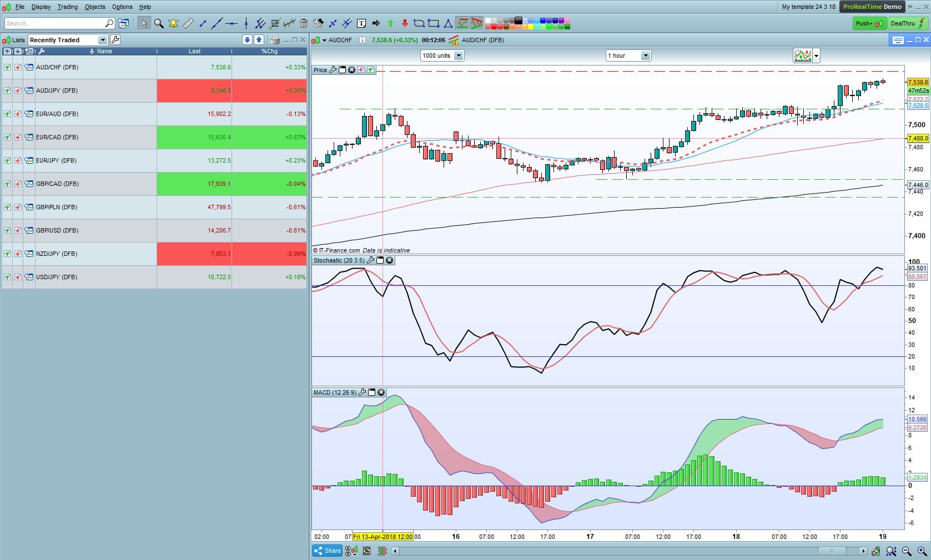Remove the MACD indicator panel
931x560 pixels.
[381, 392]
